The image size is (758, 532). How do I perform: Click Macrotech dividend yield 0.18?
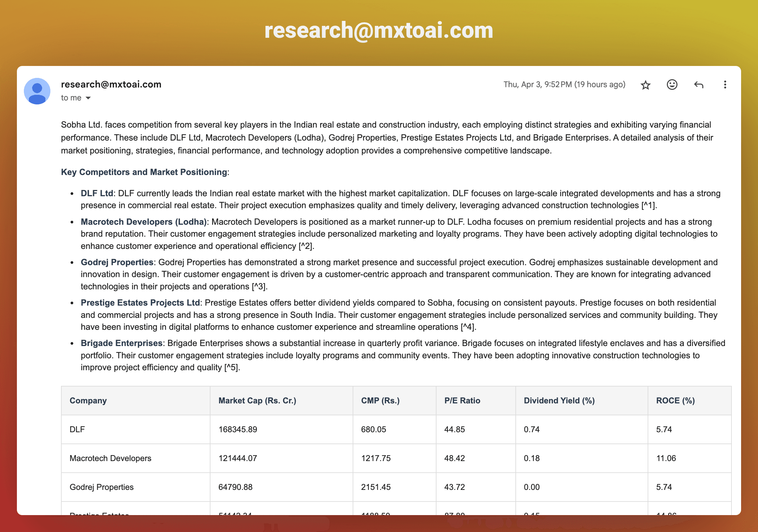point(532,458)
